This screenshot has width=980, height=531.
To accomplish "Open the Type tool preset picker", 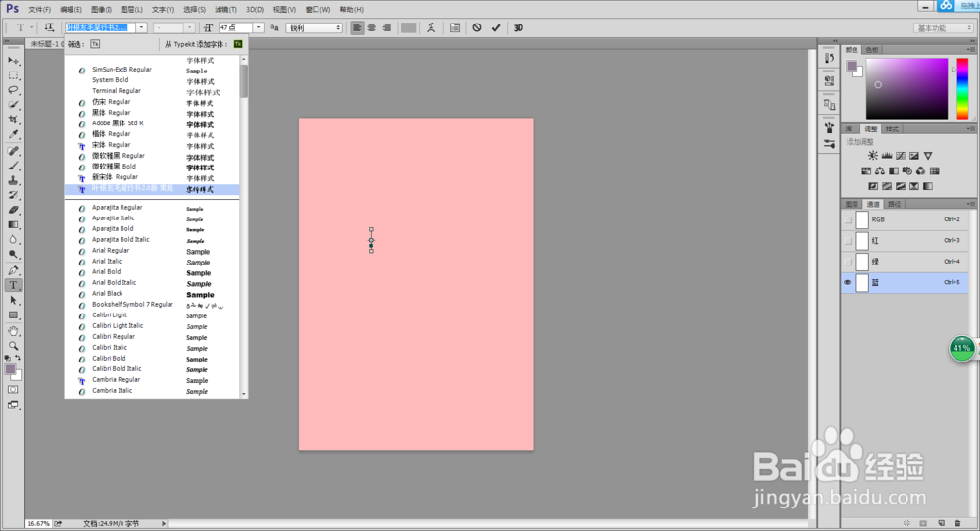I will (24, 27).
